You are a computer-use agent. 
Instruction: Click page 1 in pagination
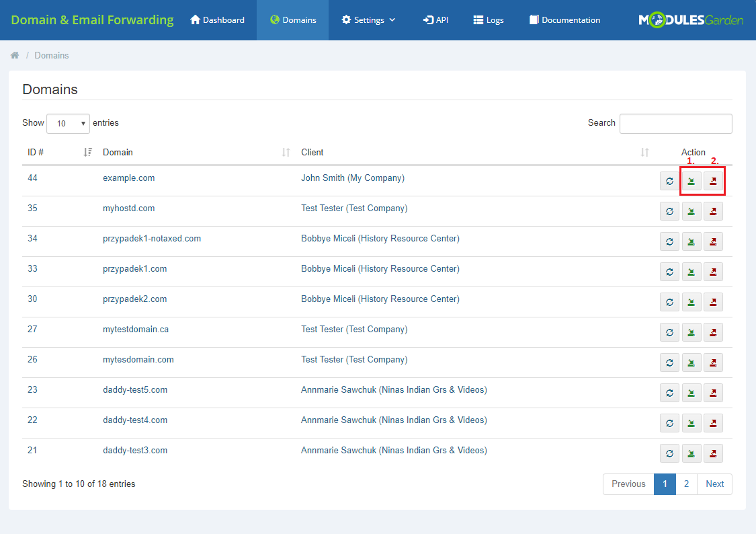[x=665, y=484]
